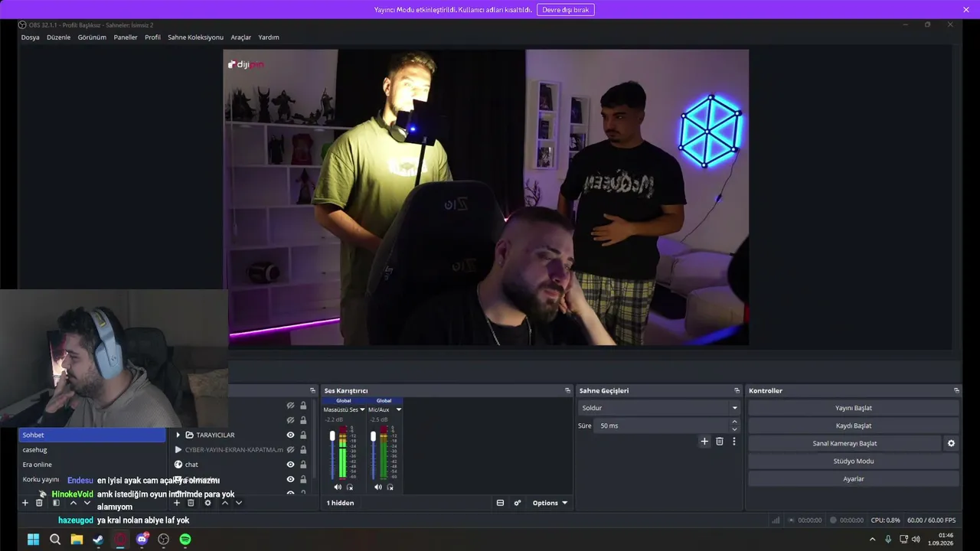Mute the Masaüstü Ses speaker icon
Image resolution: width=980 pixels, height=551 pixels.
[338, 487]
